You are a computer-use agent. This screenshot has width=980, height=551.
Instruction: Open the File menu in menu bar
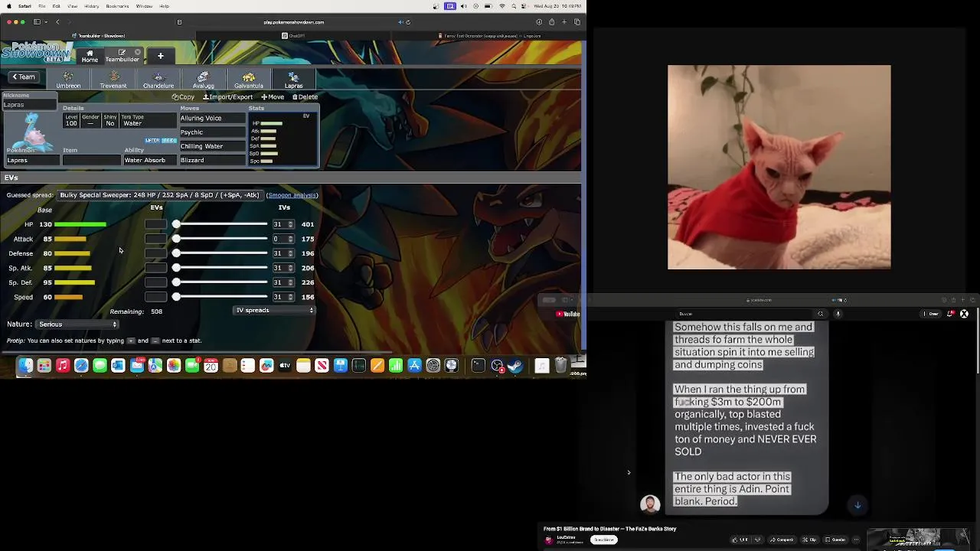[41, 6]
